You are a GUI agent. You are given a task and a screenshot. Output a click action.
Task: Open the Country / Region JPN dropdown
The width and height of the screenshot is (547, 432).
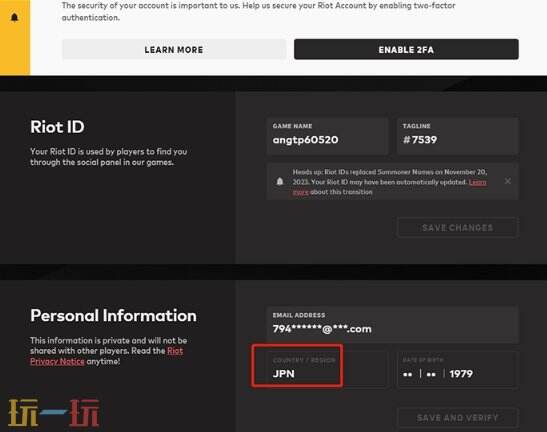[x=327, y=369]
